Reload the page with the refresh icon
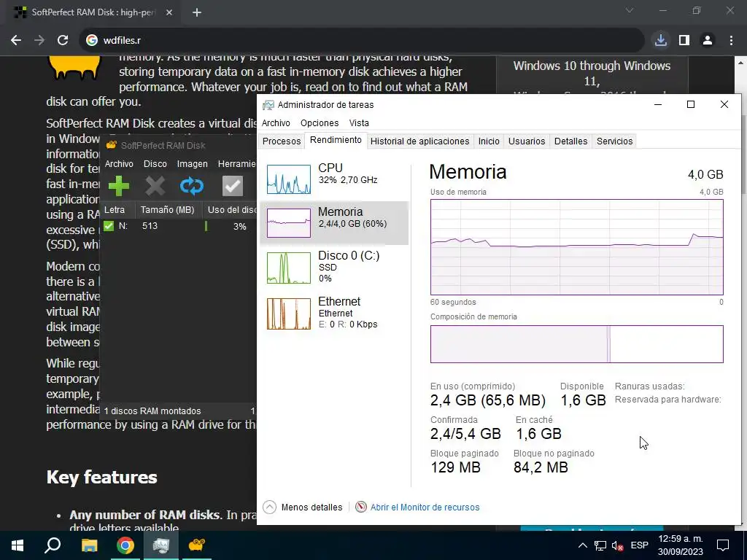The width and height of the screenshot is (747, 560). [x=63, y=41]
